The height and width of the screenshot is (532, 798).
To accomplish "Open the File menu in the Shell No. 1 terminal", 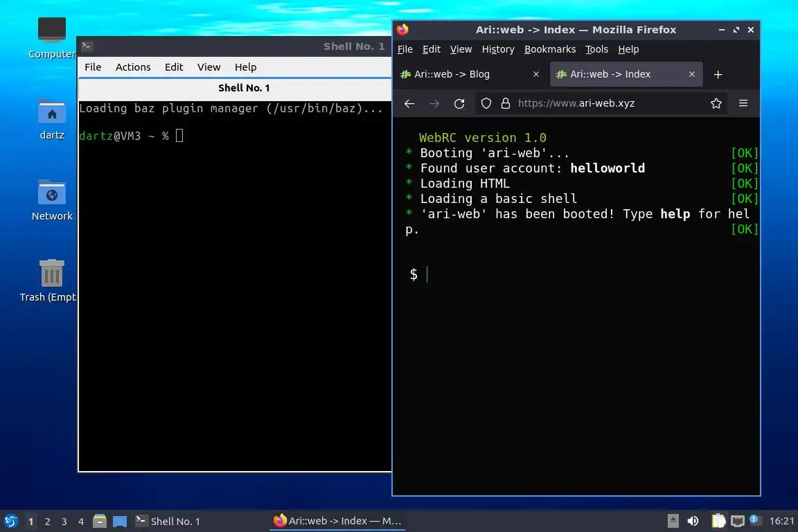I will [x=93, y=67].
